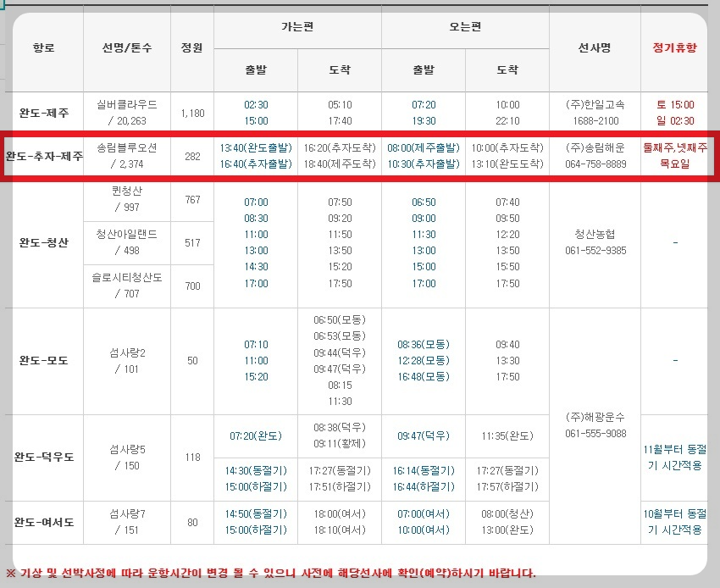
Task: Select the 선사명 column header
Action: coord(595,47)
